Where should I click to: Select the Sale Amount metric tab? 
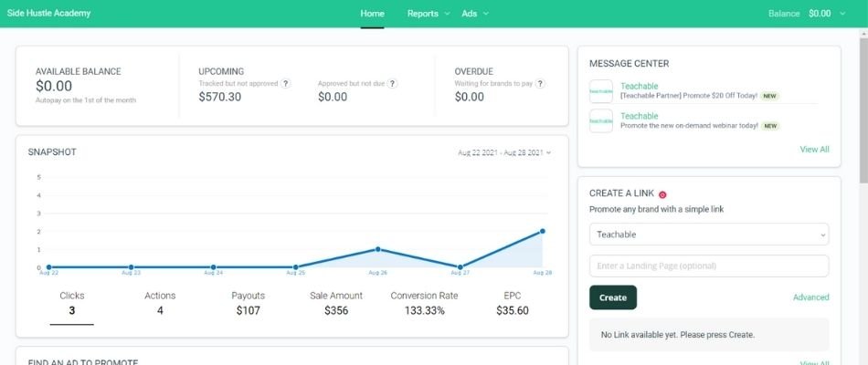336,304
